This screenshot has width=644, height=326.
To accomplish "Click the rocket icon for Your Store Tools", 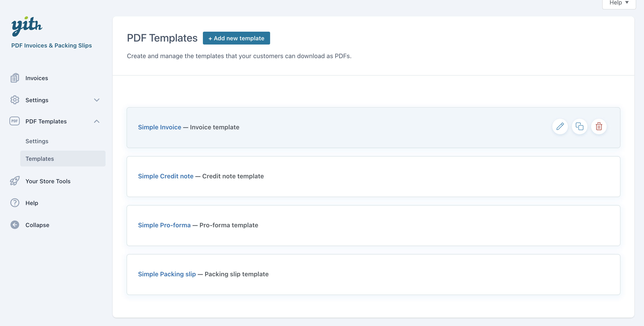I will coord(15,181).
